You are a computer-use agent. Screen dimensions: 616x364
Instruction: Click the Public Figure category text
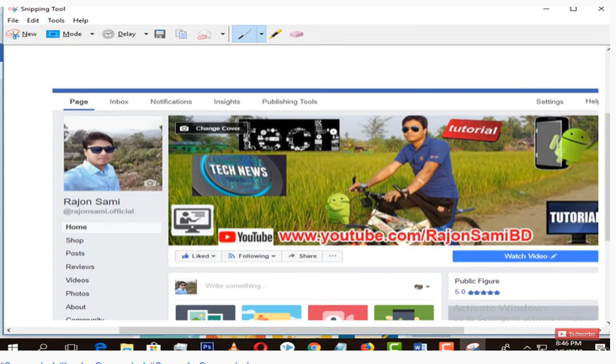tap(477, 281)
